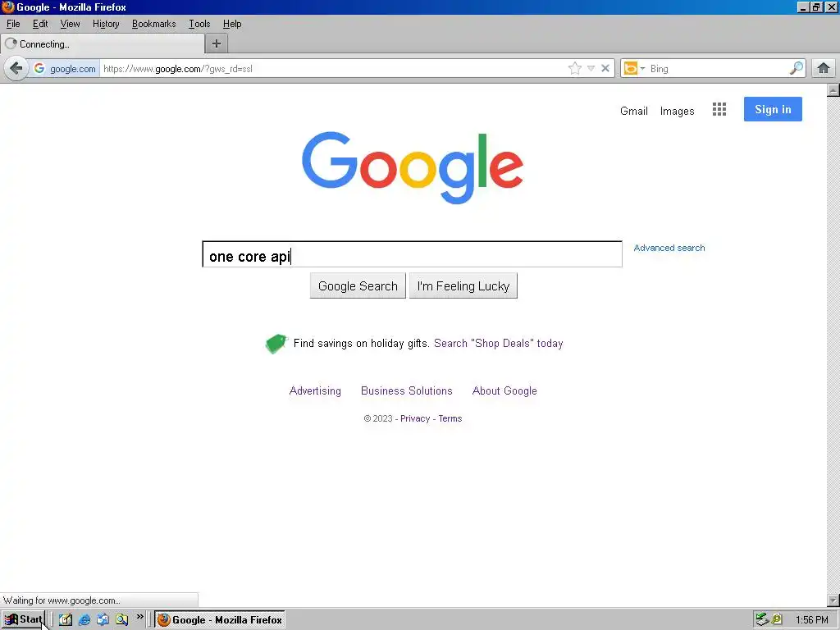Click the Firefox icon in the title bar
Viewport: 840px width, 630px height.
8,7
